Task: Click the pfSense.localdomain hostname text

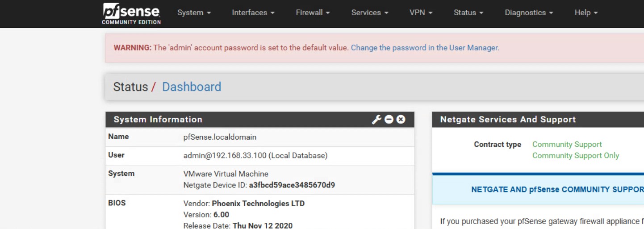Action: 220,137
